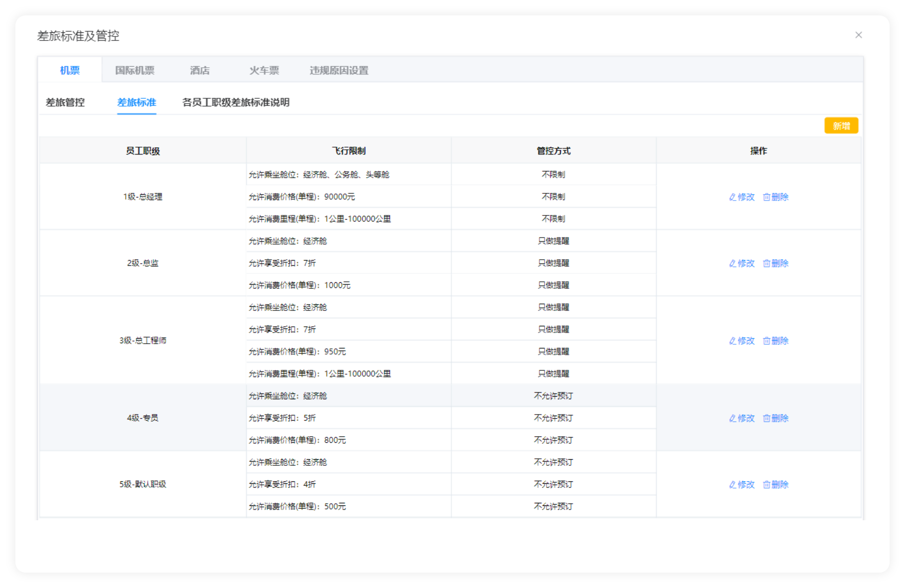Viewport: 905px width, 588px height.
Task: Edit the 2级-总监 travel standard
Action: pyautogui.click(x=742, y=263)
